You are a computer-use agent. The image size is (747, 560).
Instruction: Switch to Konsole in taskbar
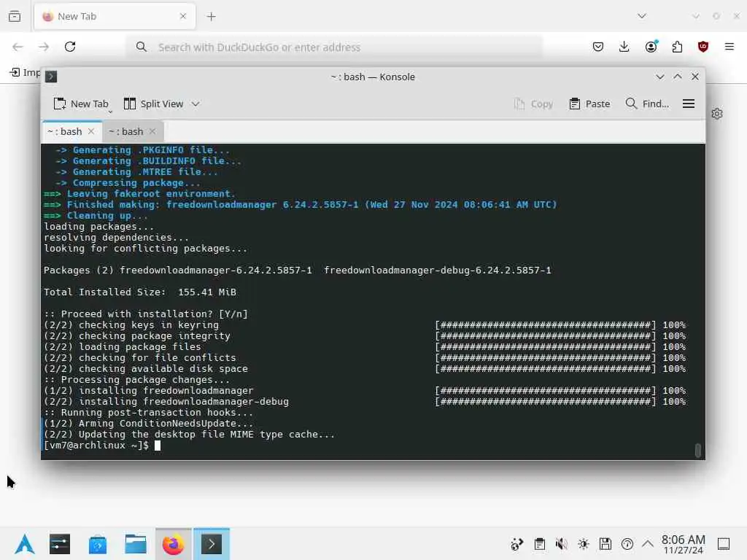click(211, 544)
